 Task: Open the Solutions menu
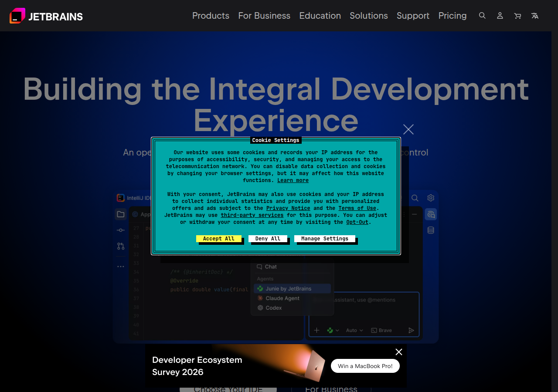point(369,16)
